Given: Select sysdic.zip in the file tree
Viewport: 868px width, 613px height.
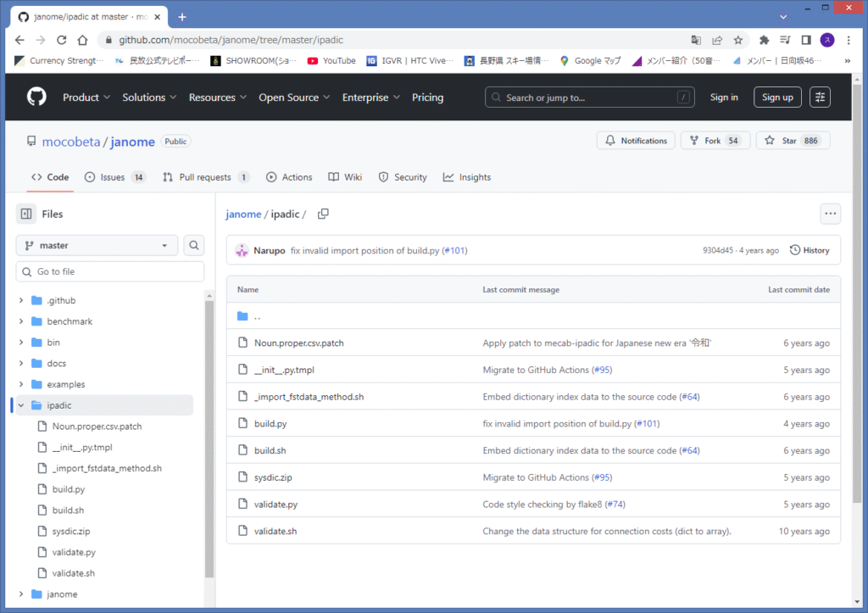Looking at the screenshot, I should tap(71, 532).
